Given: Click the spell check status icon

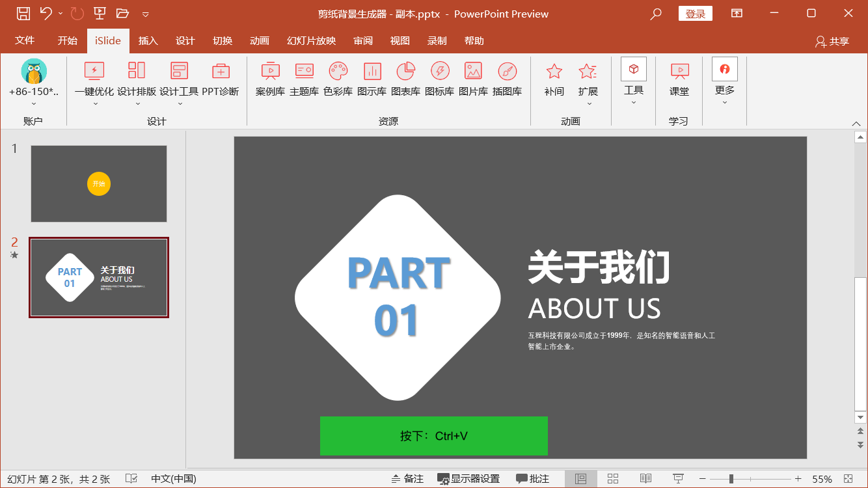Looking at the screenshot, I should (131, 479).
